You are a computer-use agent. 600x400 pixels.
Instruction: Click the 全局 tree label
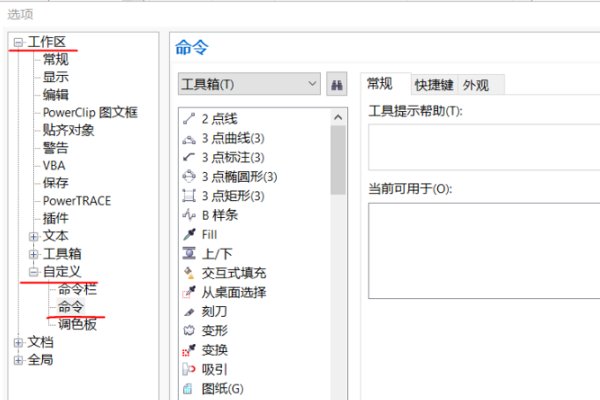(40, 360)
